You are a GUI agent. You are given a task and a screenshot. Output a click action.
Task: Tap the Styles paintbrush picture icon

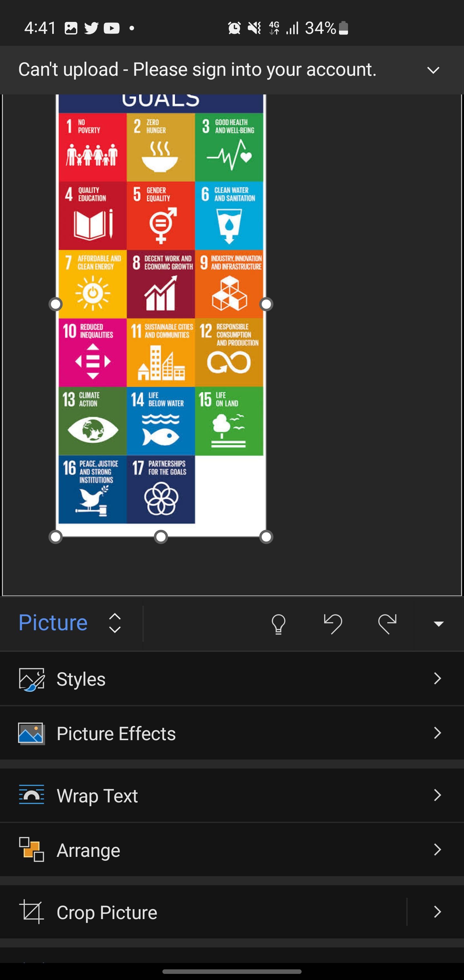pyautogui.click(x=32, y=679)
